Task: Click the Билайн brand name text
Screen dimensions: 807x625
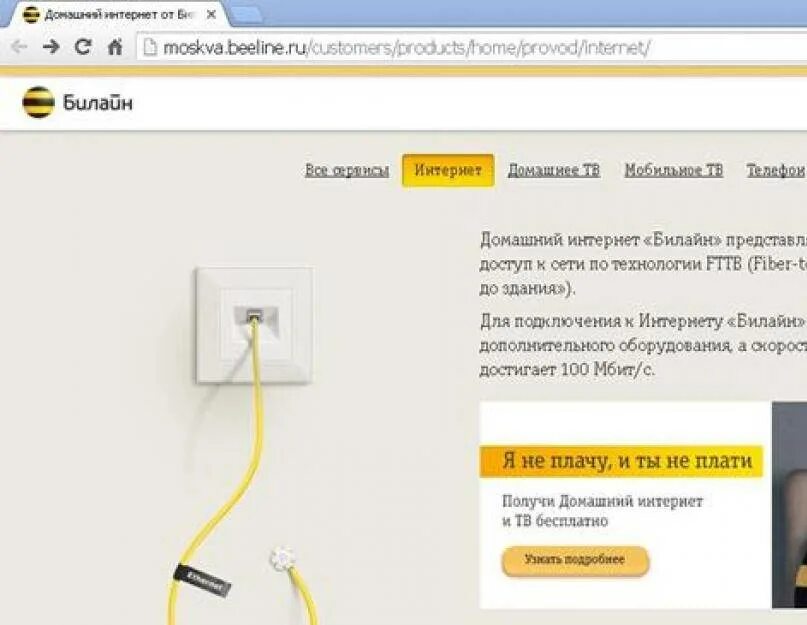Action: click(98, 103)
